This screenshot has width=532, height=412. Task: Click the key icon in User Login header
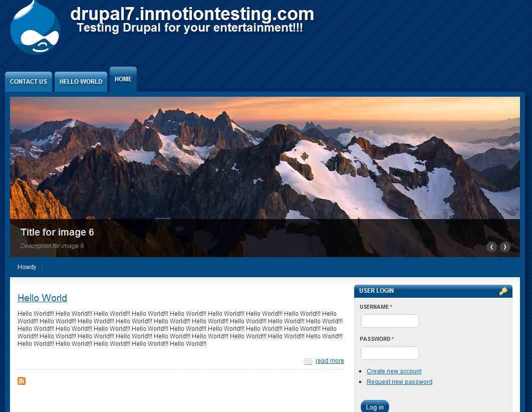coord(503,291)
